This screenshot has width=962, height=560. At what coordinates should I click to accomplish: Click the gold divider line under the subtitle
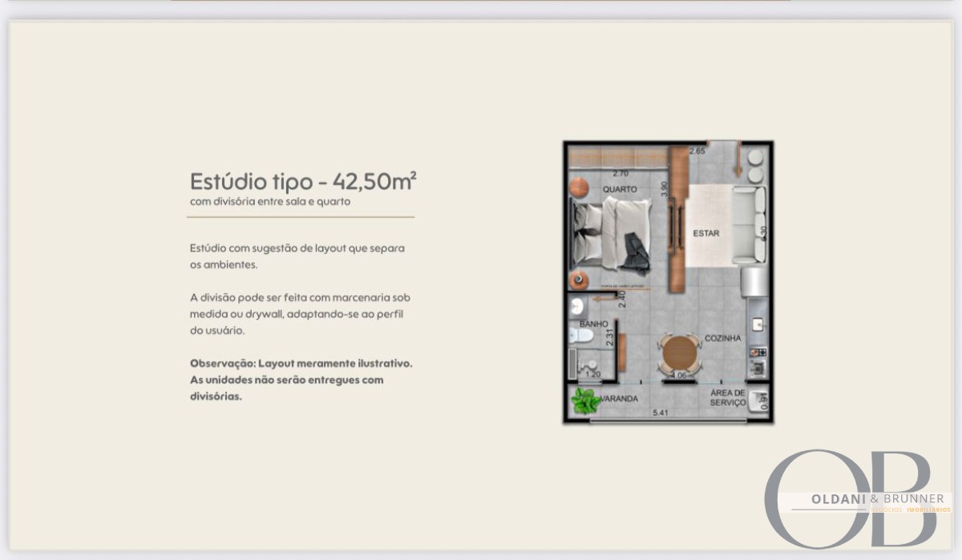click(301, 217)
